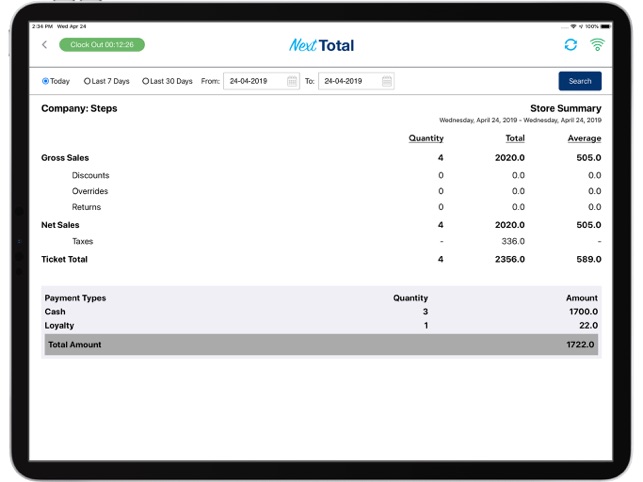Select the Overrides row label
Image resolution: width=643 pixels, height=482 pixels.
(x=90, y=191)
